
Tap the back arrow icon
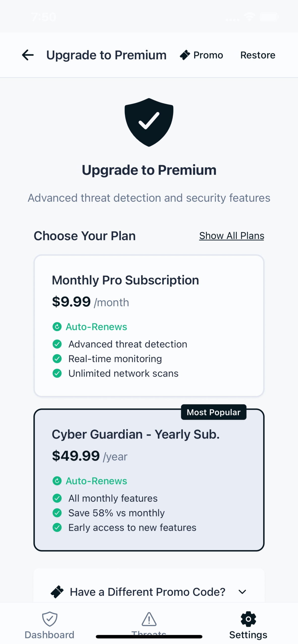pos(28,55)
